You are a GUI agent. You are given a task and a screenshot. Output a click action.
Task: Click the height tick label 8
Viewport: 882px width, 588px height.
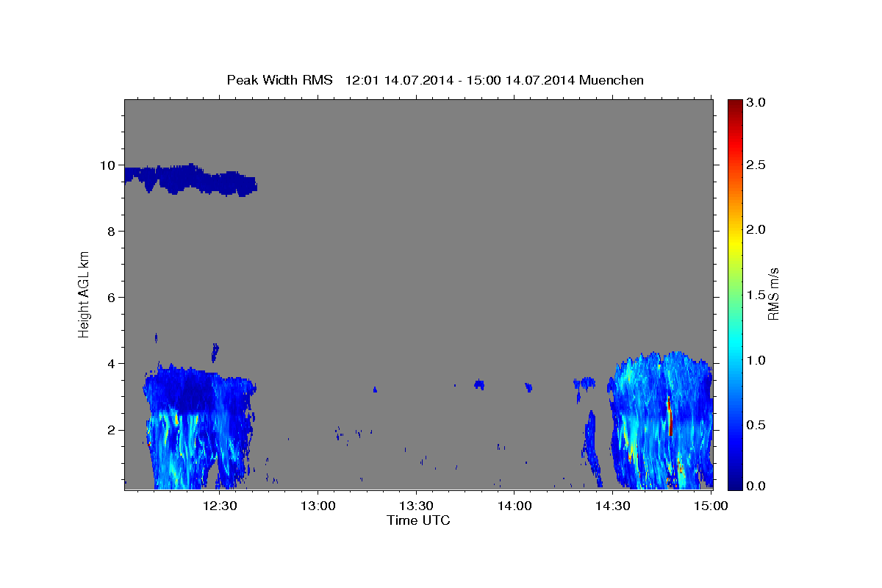point(112,232)
